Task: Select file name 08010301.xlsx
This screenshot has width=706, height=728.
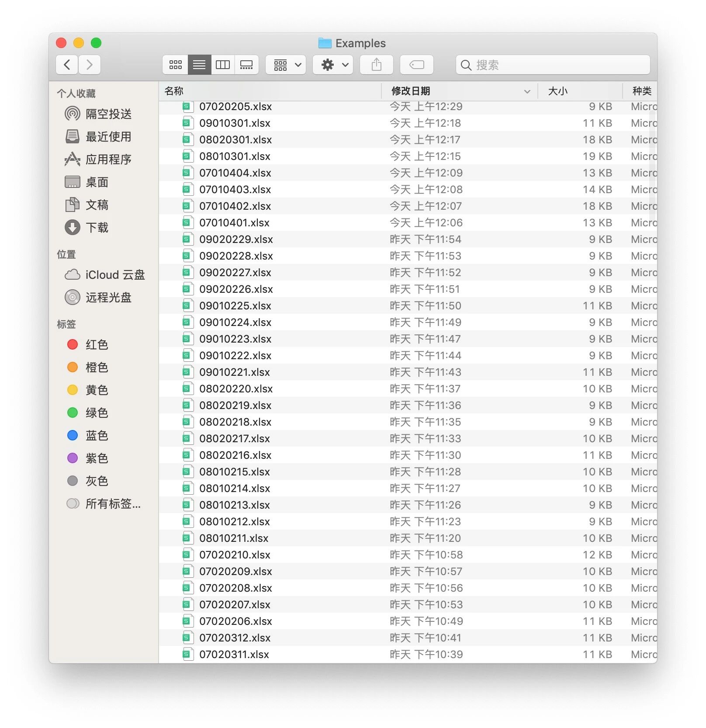Action: pyautogui.click(x=235, y=156)
